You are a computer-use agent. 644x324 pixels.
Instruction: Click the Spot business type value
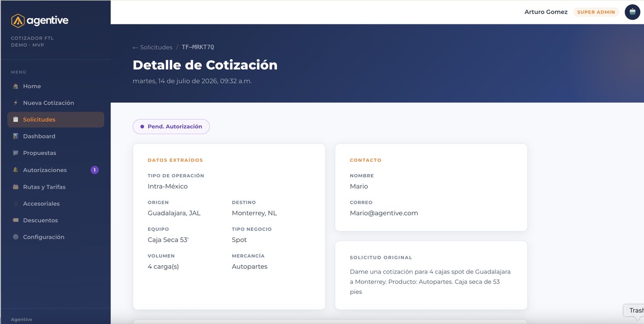[x=239, y=240]
